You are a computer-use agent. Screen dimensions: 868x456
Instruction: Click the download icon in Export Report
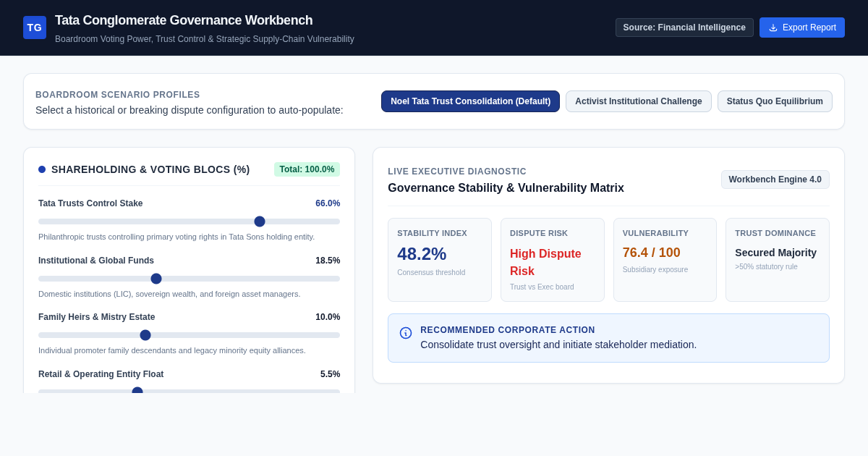point(773,28)
